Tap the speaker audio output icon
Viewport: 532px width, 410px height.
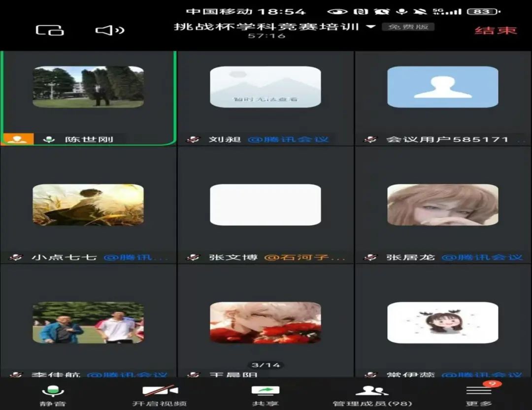(109, 31)
